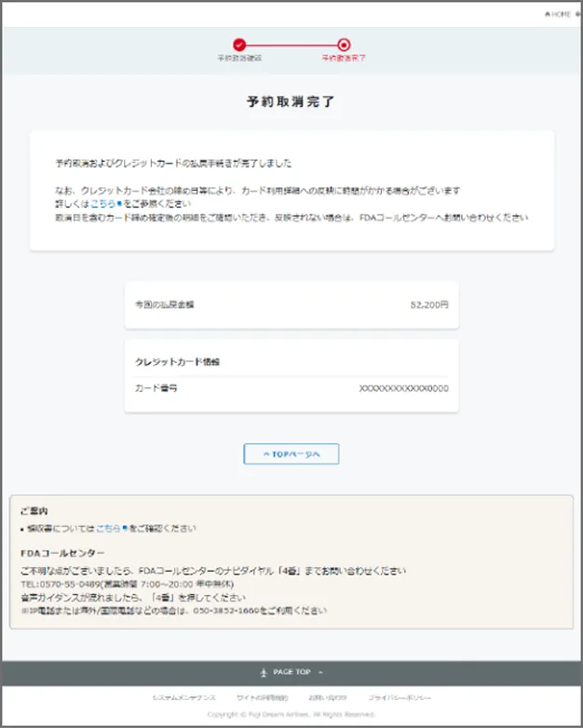Click the chevron next to PAGE TOP
This screenshot has height=728, width=583.
pyautogui.click(x=320, y=672)
